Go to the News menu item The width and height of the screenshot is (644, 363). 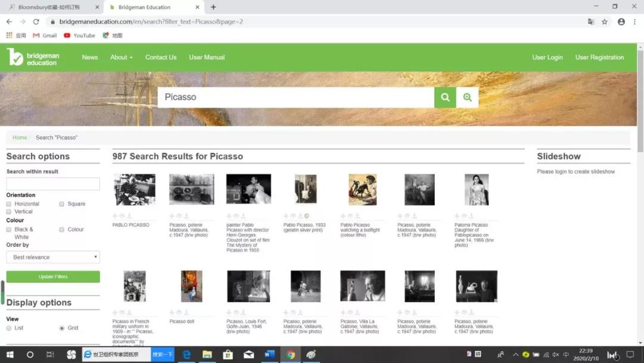pyautogui.click(x=90, y=57)
